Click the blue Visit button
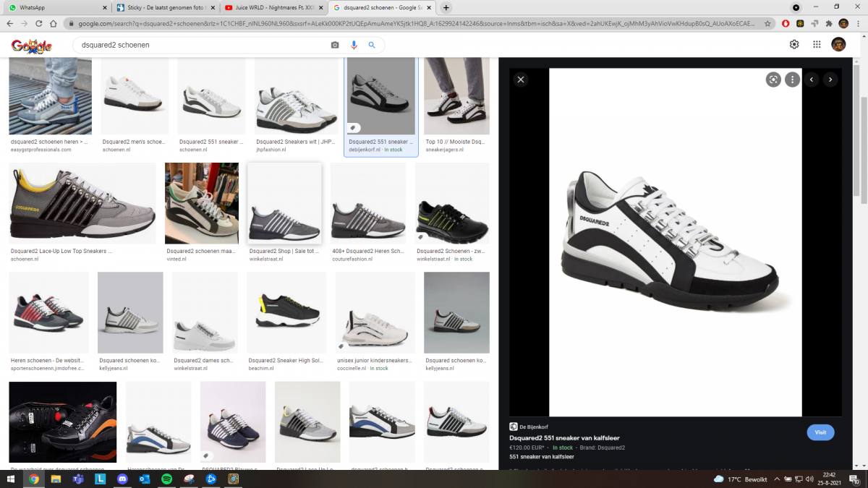The width and height of the screenshot is (868, 488). [820, 432]
